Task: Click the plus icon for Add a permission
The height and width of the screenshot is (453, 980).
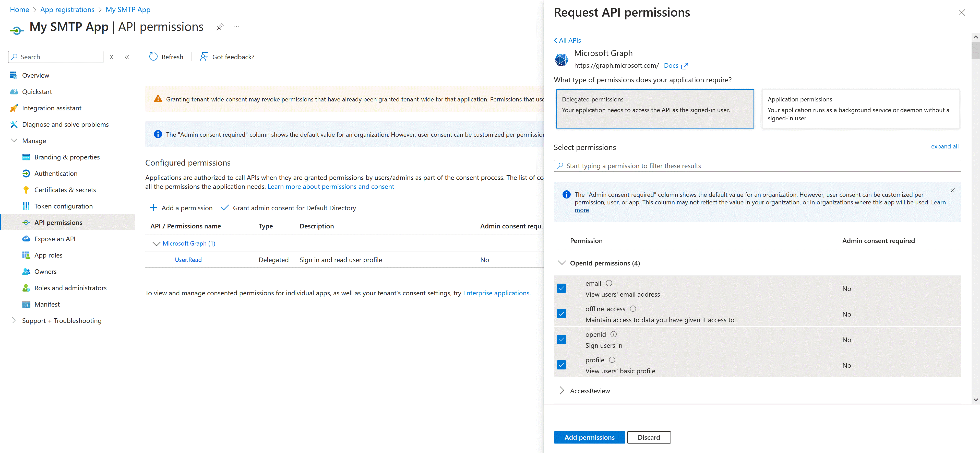Action: [x=153, y=207]
